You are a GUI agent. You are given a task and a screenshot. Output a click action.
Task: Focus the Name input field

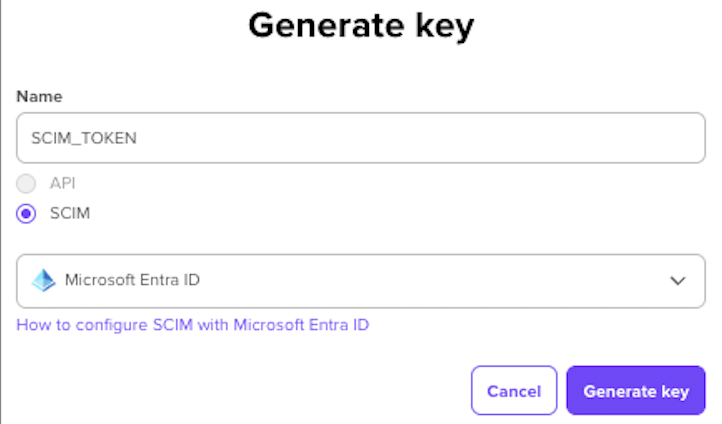(x=360, y=138)
